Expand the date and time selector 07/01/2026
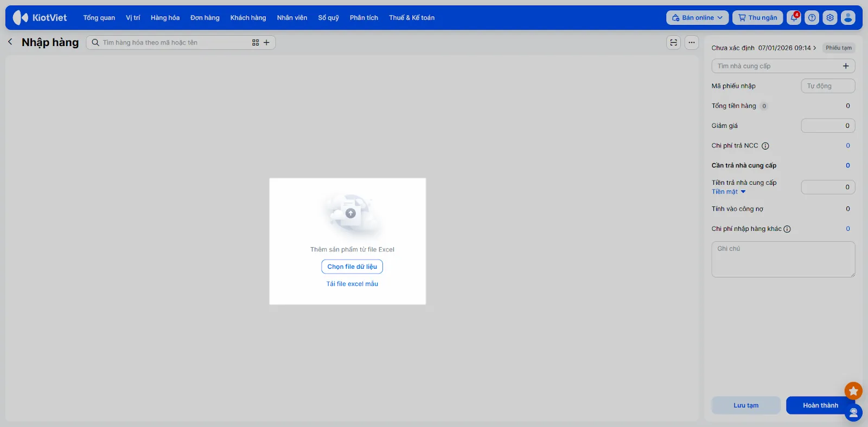868x427 pixels. (x=787, y=48)
